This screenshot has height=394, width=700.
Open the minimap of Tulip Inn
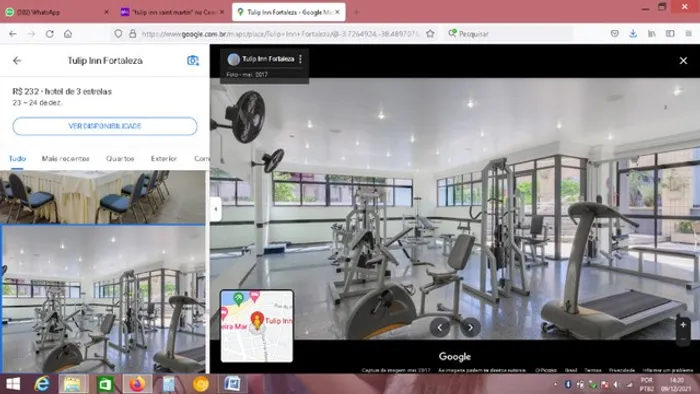tap(257, 326)
